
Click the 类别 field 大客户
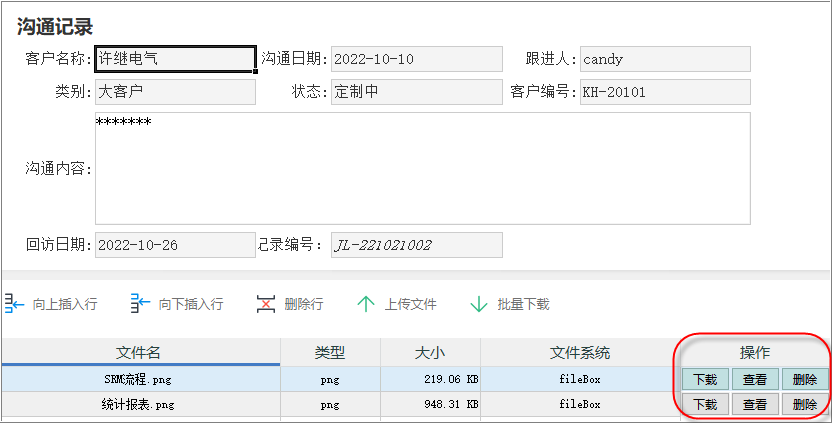175,92
